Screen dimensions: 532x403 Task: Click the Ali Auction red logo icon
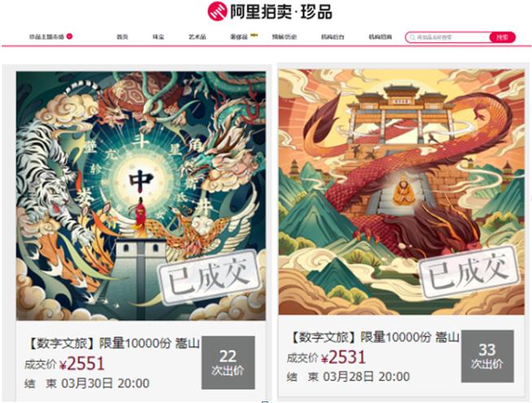217,11
